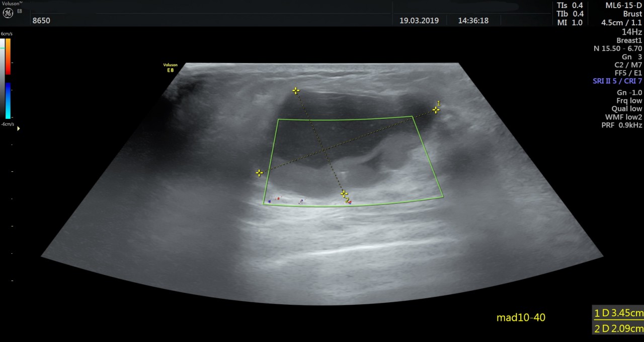Click the blue lower part of velocity color bar
The image size is (644, 342).
pyautogui.click(x=8, y=101)
